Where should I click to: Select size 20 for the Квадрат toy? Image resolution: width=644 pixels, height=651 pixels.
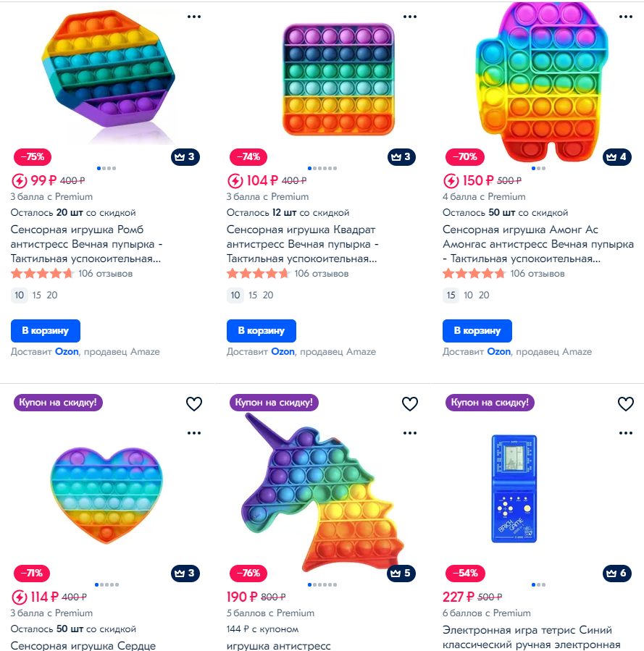(x=268, y=295)
